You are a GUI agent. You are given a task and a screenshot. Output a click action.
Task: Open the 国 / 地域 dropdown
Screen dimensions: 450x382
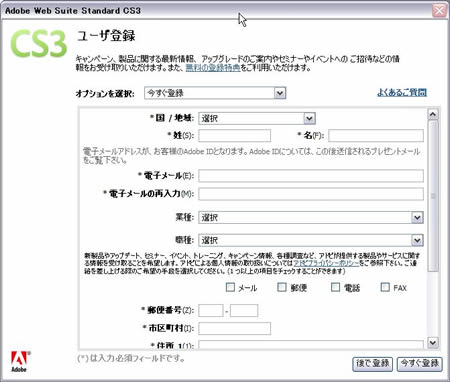coord(257,118)
